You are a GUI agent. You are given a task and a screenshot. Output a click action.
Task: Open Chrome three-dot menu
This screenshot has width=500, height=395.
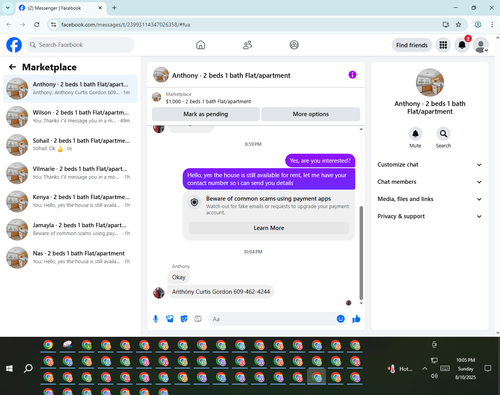click(492, 25)
